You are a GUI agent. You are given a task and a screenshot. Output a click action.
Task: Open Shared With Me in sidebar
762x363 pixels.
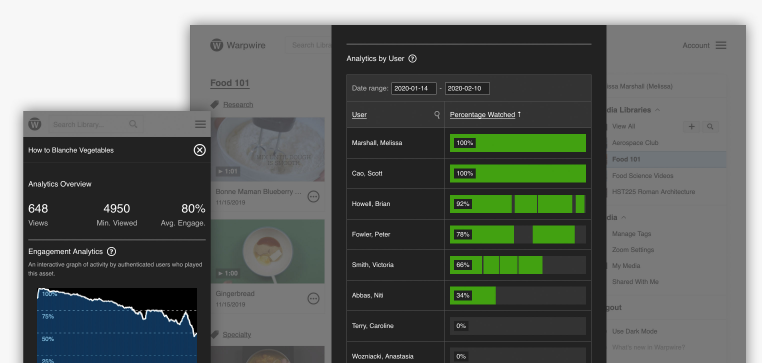[x=635, y=282]
